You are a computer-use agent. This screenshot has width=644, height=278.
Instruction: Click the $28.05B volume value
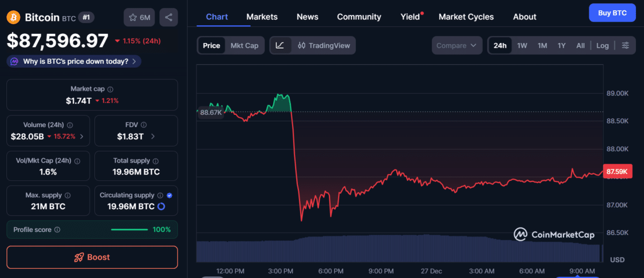[x=27, y=136]
